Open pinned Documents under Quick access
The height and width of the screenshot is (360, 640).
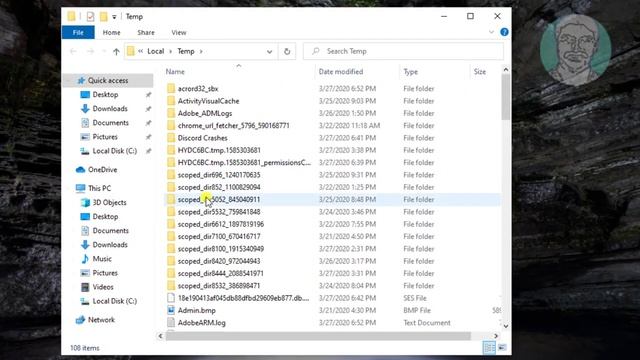click(110, 122)
